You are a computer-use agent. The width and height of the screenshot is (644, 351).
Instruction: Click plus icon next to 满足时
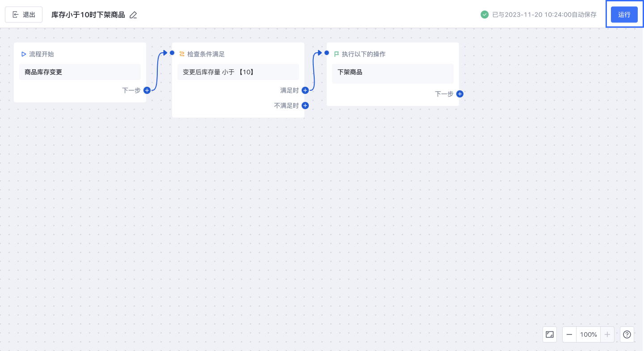coord(305,90)
